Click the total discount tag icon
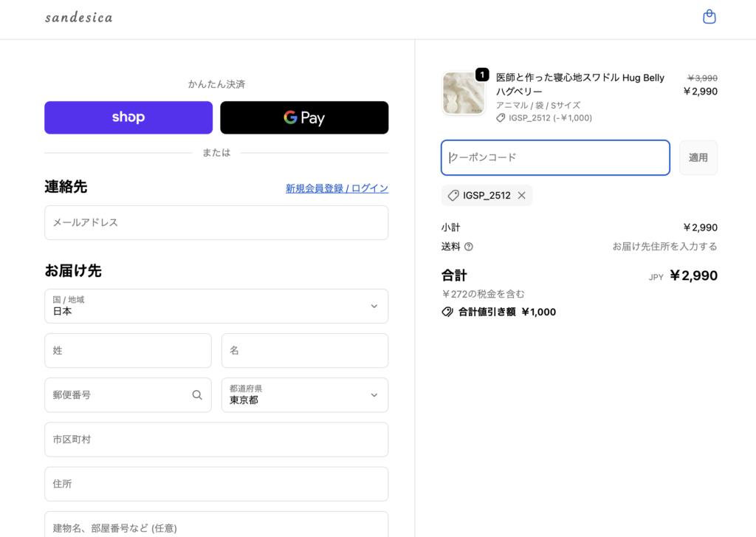The height and width of the screenshot is (537, 756). pyautogui.click(x=447, y=312)
